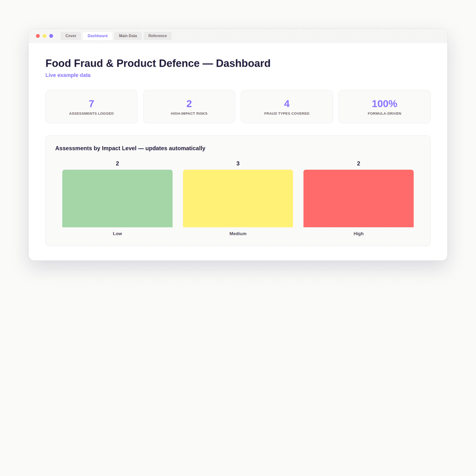Click the value 3 above Medium bar
Screen dimensions: 476x476
click(238, 163)
